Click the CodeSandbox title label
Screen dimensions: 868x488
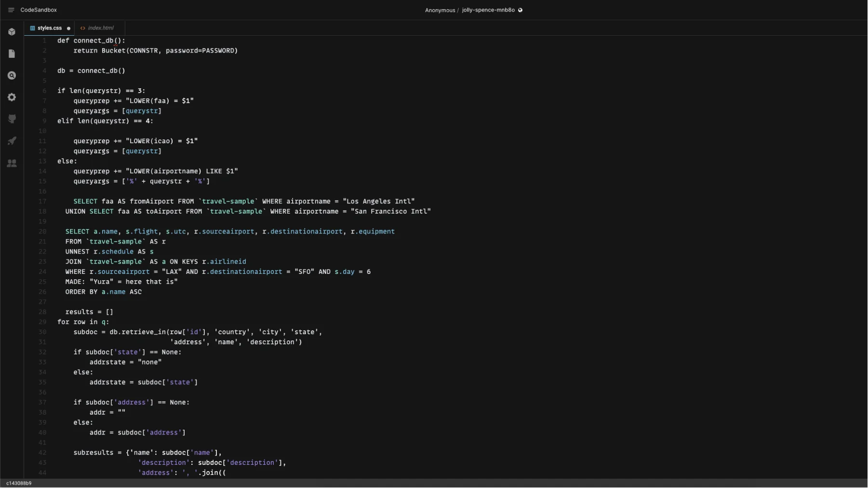pyautogui.click(x=39, y=10)
